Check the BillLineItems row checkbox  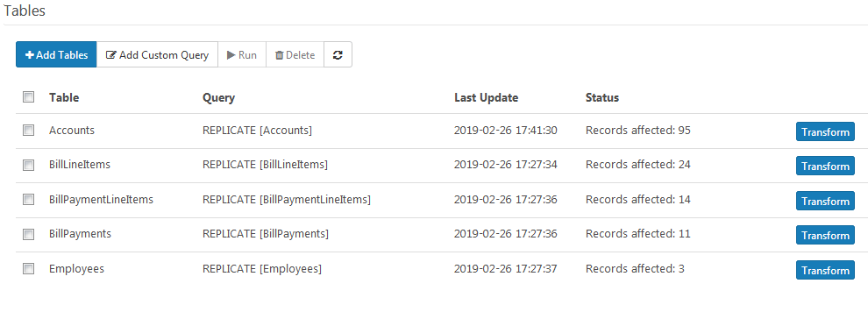click(28, 165)
